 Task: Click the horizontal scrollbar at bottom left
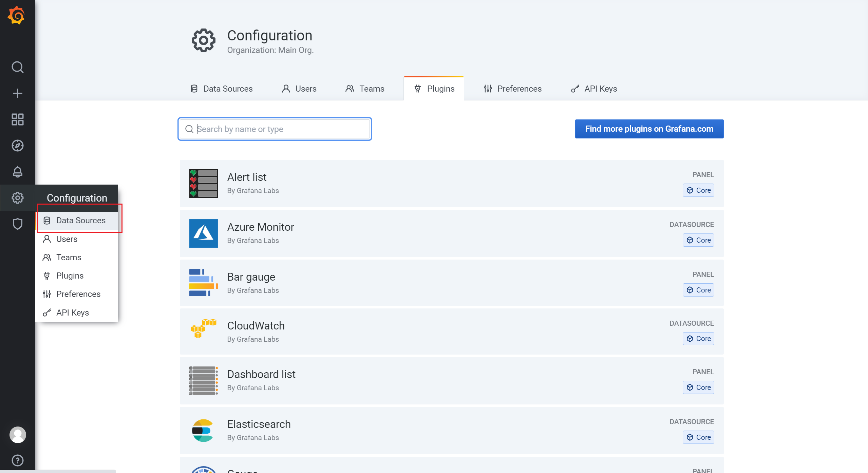[x=58, y=471]
